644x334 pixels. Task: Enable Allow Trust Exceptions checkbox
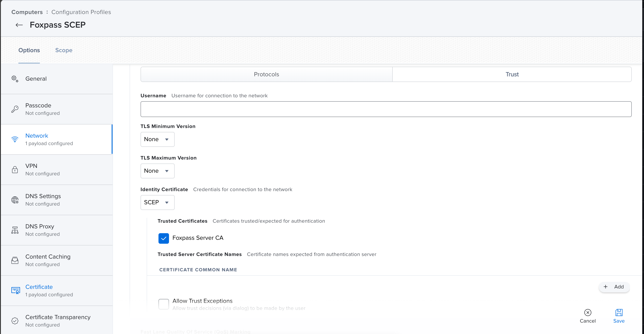click(x=164, y=304)
